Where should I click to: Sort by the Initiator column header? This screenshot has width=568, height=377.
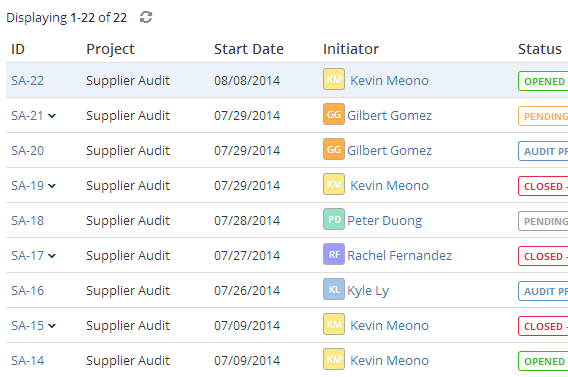351,49
